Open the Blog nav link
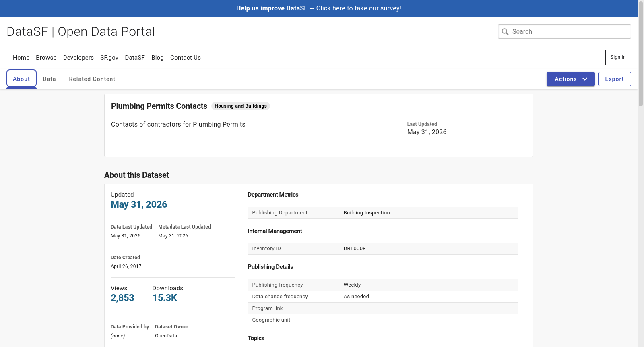The height and width of the screenshot is (347, 644). coord(157,58)
